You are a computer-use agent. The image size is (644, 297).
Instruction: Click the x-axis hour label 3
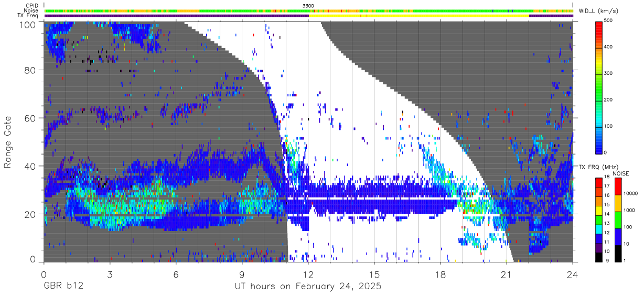110,274
